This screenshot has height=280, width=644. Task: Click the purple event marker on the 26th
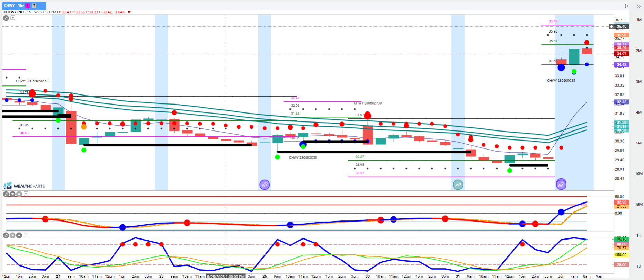click(265, 184)
